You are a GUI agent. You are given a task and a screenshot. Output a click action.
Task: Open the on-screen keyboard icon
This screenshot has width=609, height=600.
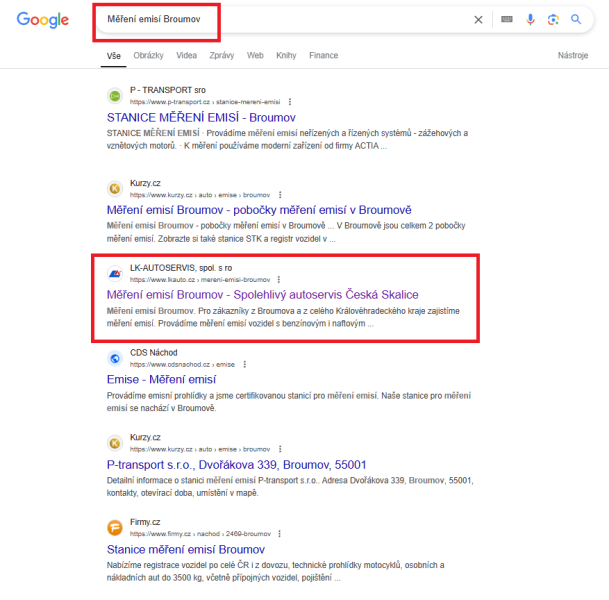pos(506,19)
